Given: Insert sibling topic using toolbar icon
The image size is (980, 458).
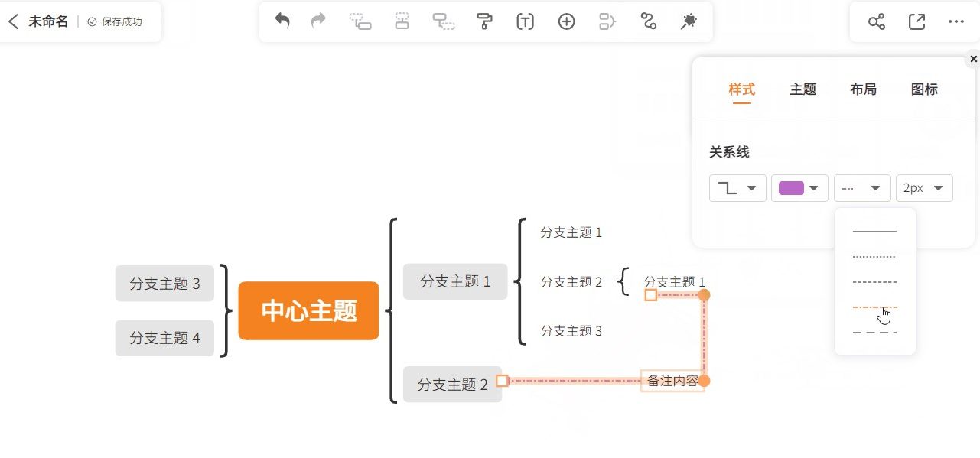Looking at the screenshot, I should 402,21.
